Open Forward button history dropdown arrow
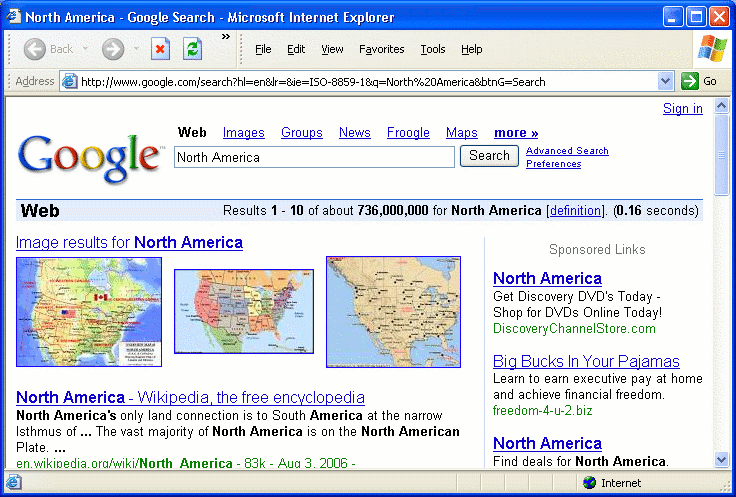Screen dimensions: 736x497 coord(136,49)
